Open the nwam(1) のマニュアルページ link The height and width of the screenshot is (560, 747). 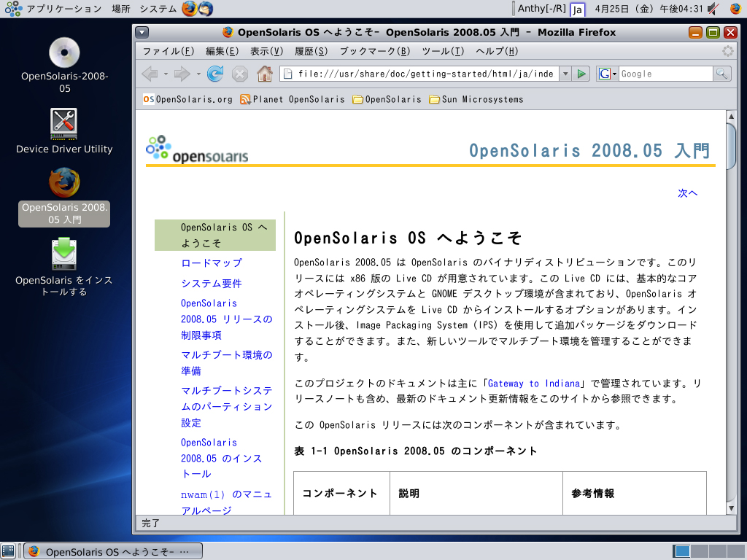226,502
